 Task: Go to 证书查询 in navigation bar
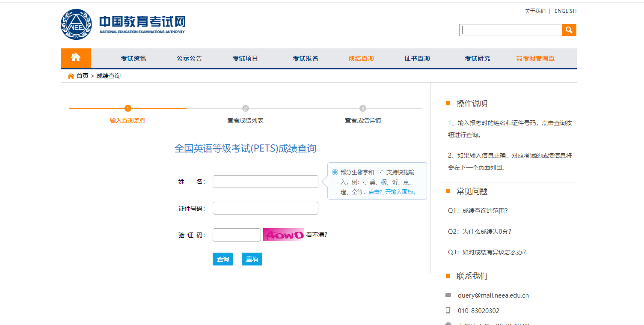pyautogui.click(x=417, y=58)
